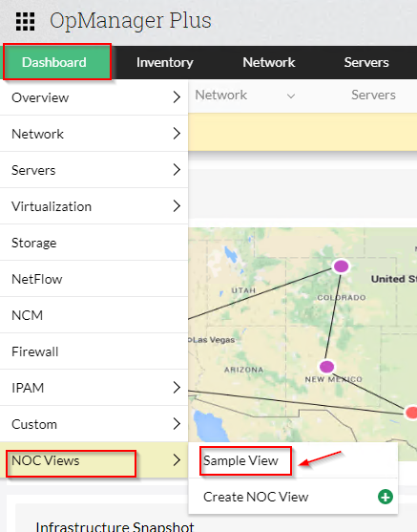Expand the IPAM submenu arrow
Viewport: 417px width, 532px height.
(x=177, y=387)
